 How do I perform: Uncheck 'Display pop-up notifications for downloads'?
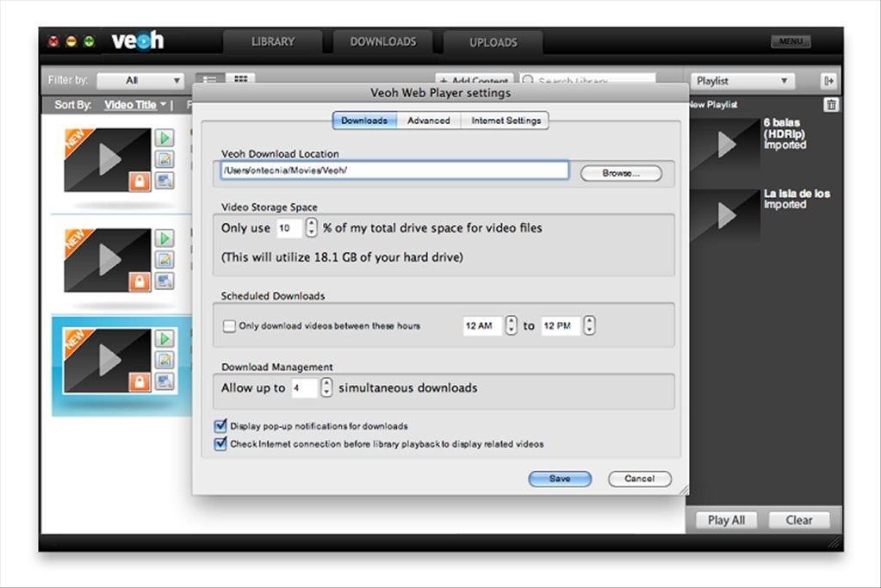(x=220, y=425)
